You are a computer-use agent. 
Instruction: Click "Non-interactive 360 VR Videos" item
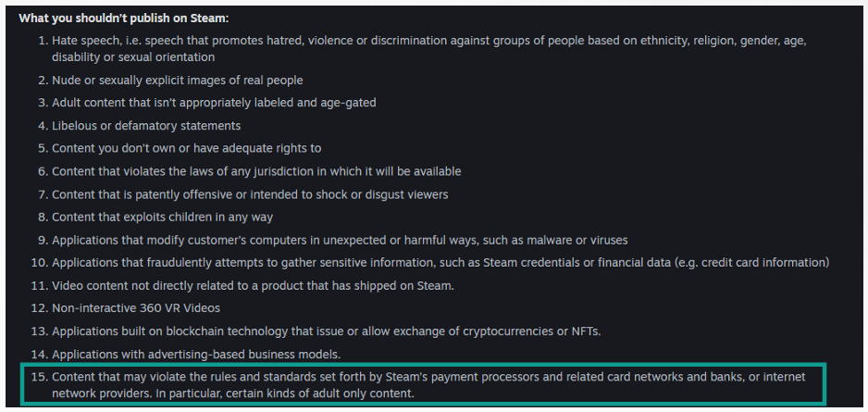136,308
